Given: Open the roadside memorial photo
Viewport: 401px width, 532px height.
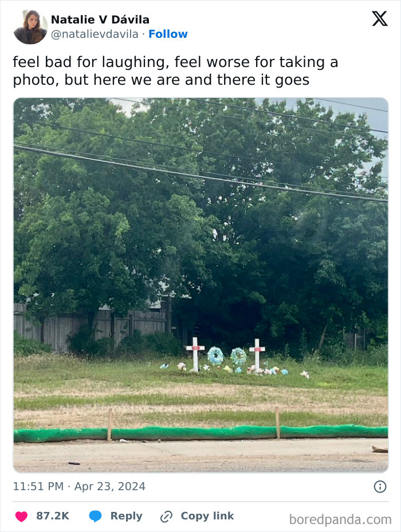Looking at the screenshot, I should click(200, 285).
